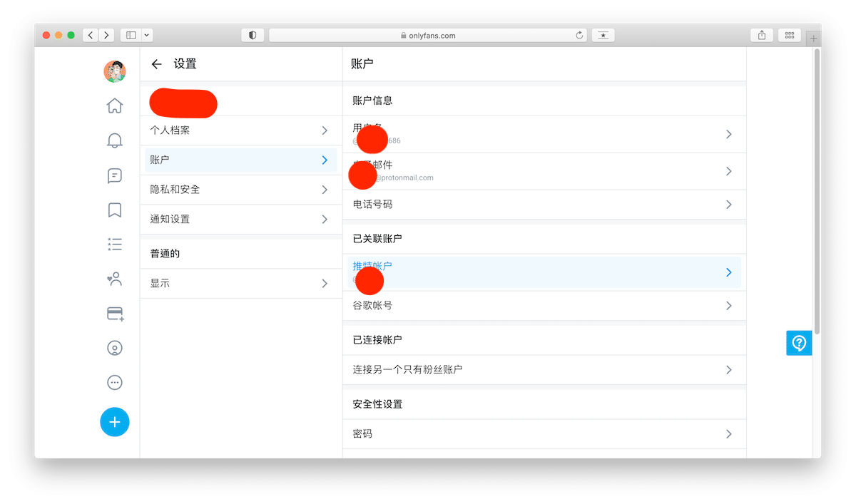Expand the 电话号码 row chevron
The image size is (856, 504).
(728, 205)
